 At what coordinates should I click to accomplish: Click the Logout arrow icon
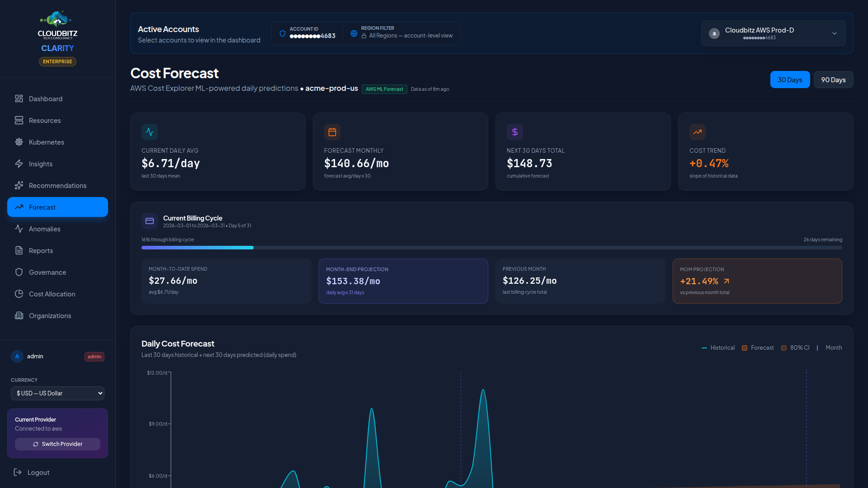pyautogui.click(x=18, y=472)
